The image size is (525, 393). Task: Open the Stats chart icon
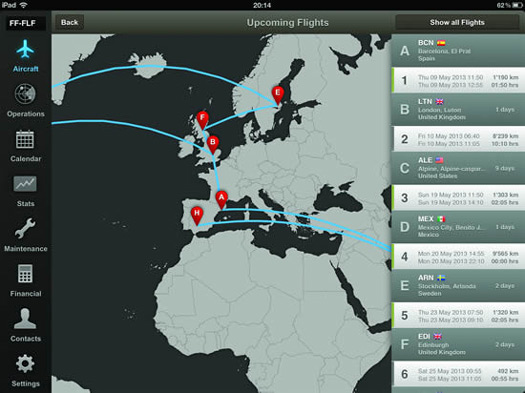25,184
